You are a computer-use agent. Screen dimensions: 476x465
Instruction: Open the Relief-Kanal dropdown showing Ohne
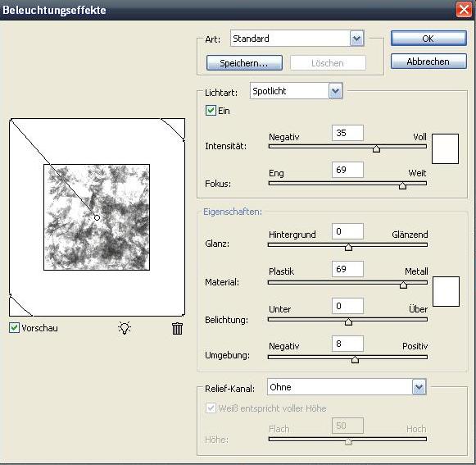347,387
